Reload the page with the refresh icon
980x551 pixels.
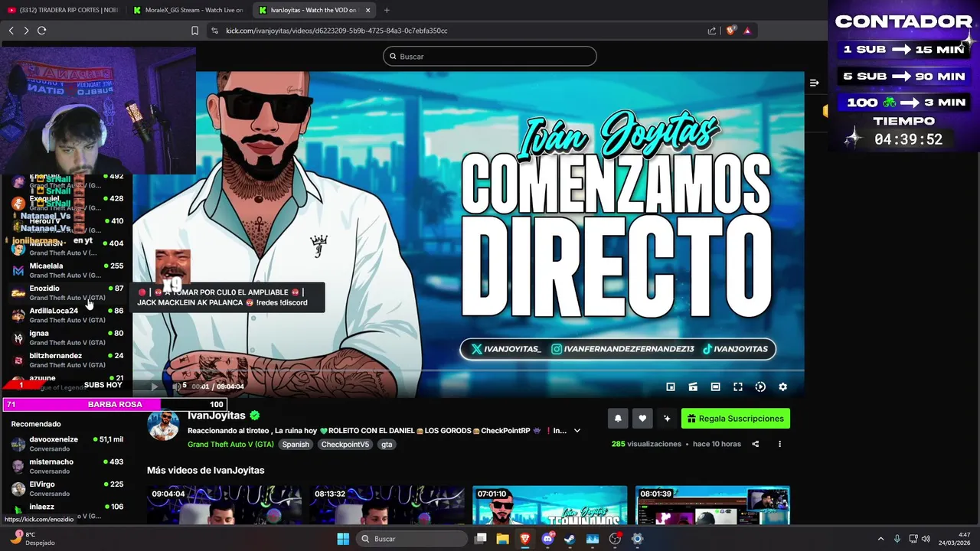41,31
